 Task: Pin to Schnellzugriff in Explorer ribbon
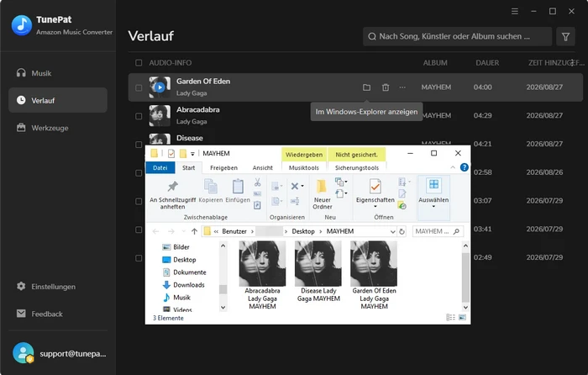172,195
